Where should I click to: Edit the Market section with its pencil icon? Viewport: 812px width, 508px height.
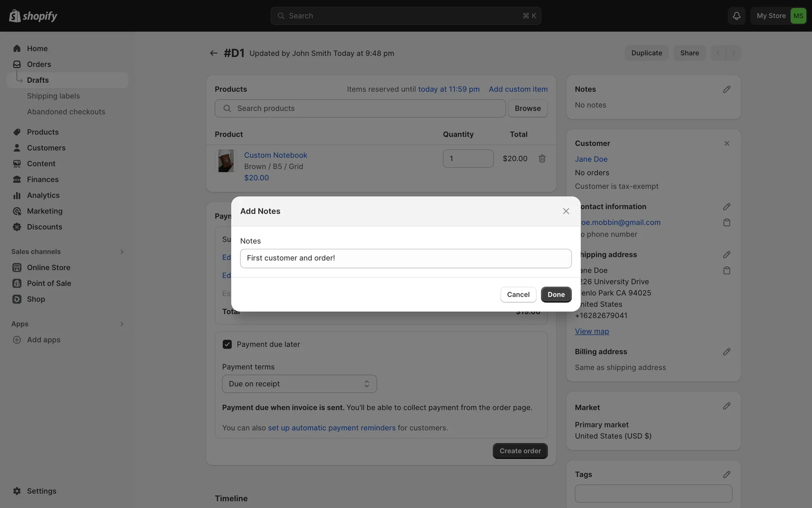click(x=727, y=406)
